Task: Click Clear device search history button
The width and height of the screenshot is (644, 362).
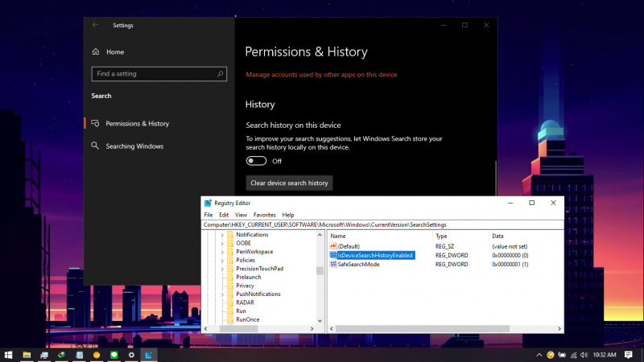Action: click(x=289, y=183)
